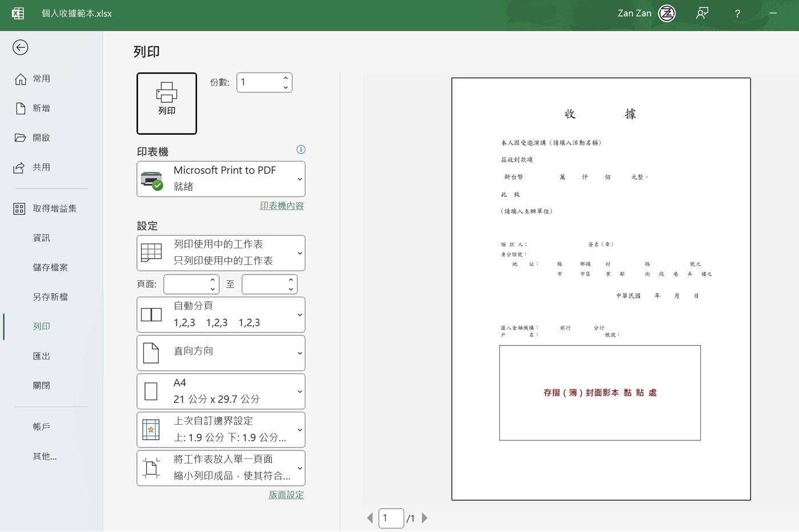Screen dimensions: 799x532
Task: Open the 常用 home icon in sidebar
Action: tap(21, 79)
